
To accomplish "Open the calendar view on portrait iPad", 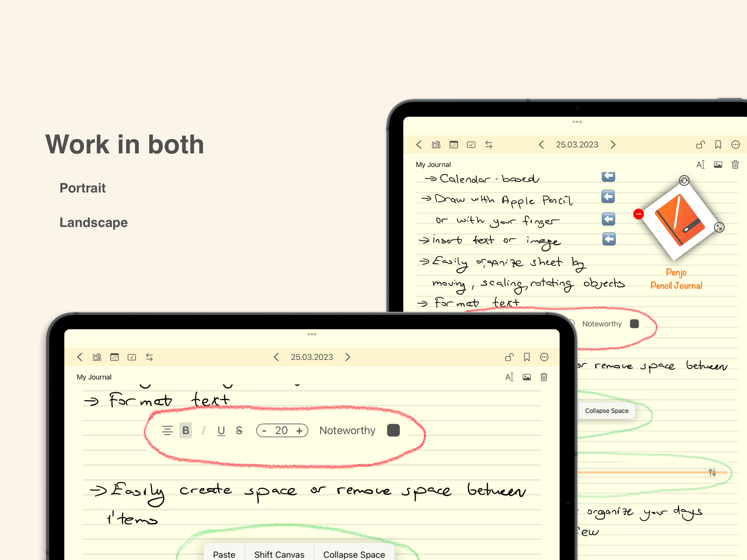I will coord(454,145).
